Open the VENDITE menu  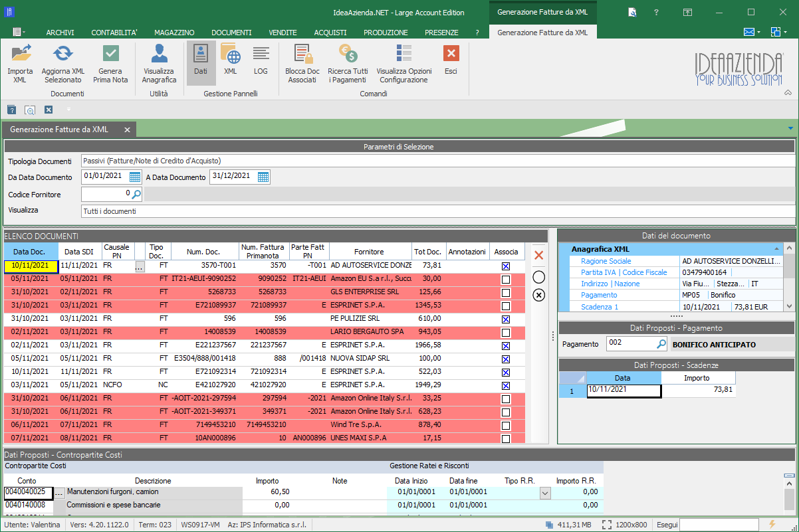(283, 33)
